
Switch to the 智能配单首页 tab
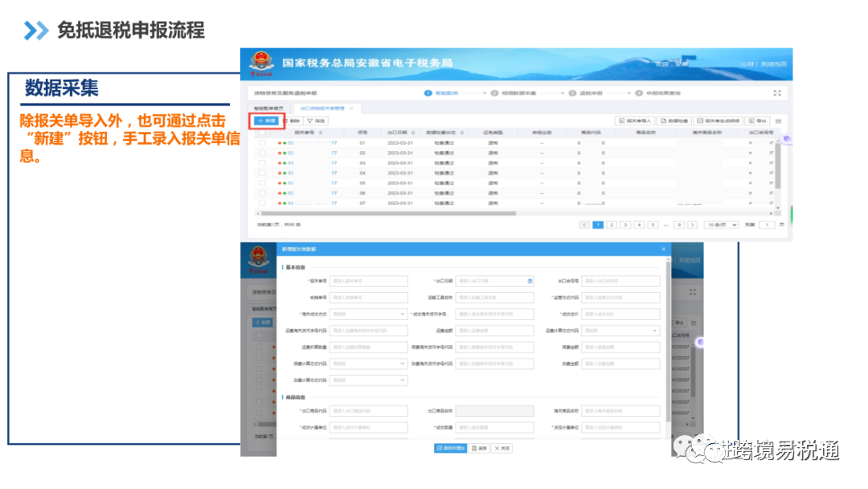point(269,108)
